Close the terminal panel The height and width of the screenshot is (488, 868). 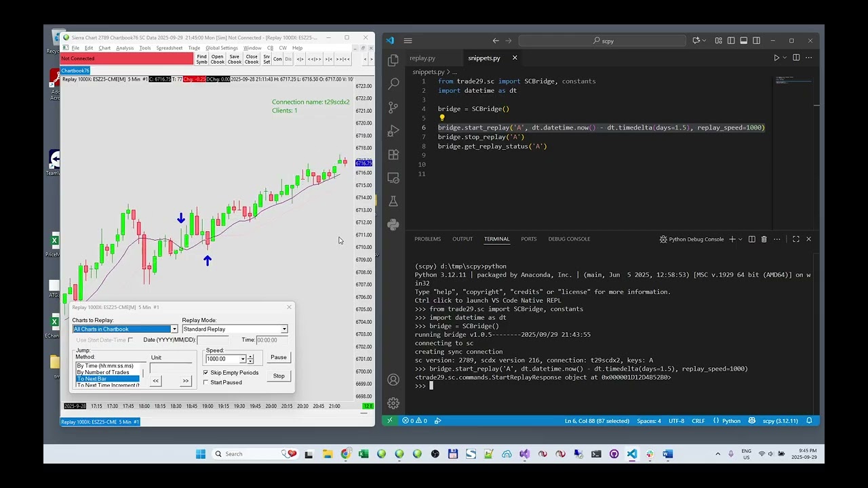pyautogui.click(x=808, y=239)
